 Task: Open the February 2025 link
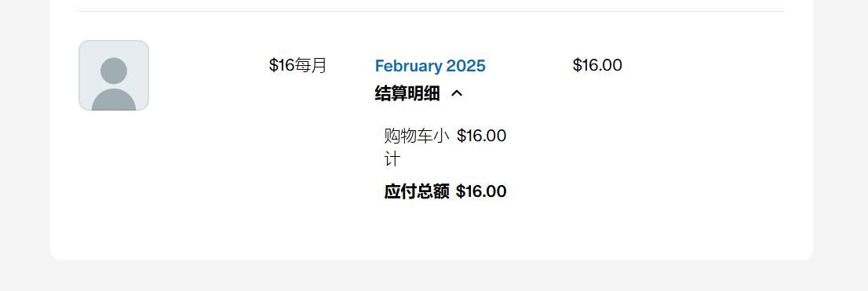tap(430, 66)
